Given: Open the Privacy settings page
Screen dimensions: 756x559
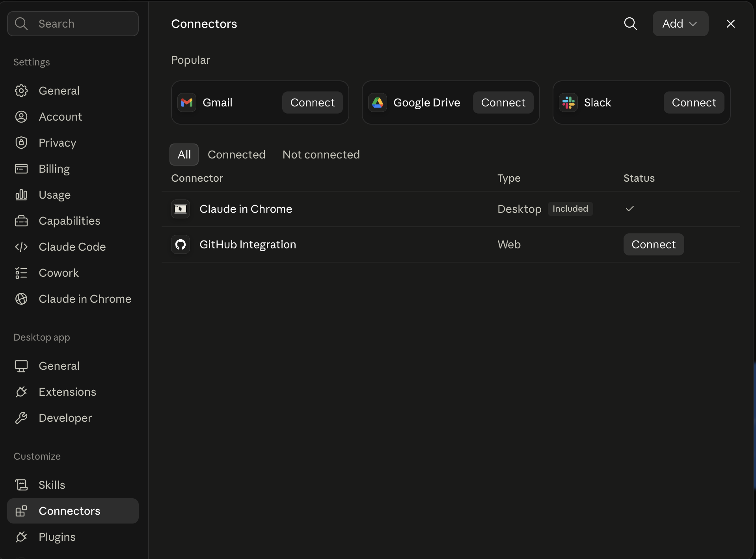Looking at the screenshot, I should [73, 143].
